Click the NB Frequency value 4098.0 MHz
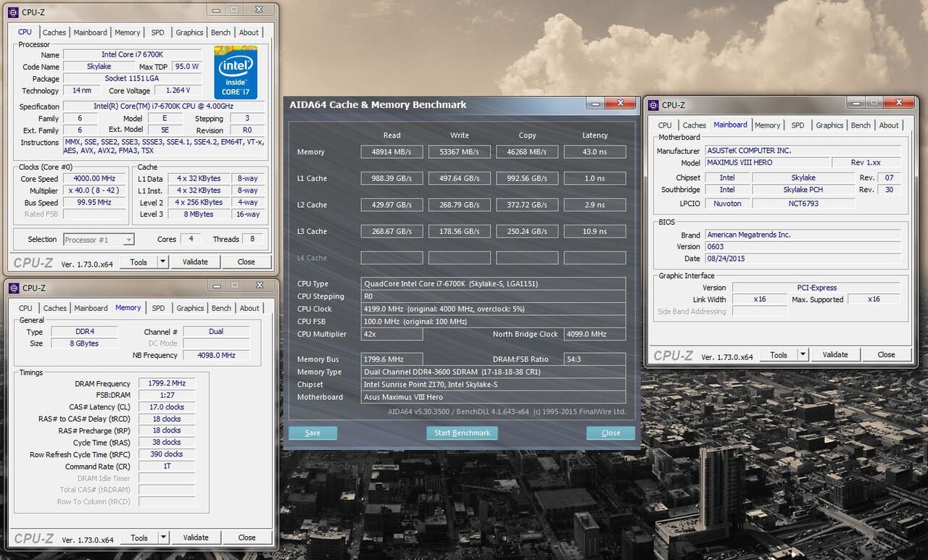 [216, 356]
